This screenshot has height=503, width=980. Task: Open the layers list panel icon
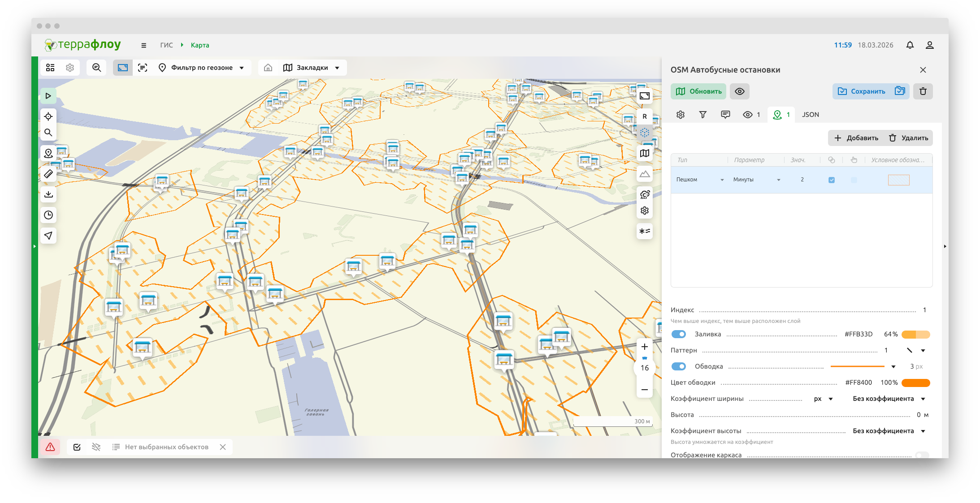pyautogui.click(x=50, y=68)
